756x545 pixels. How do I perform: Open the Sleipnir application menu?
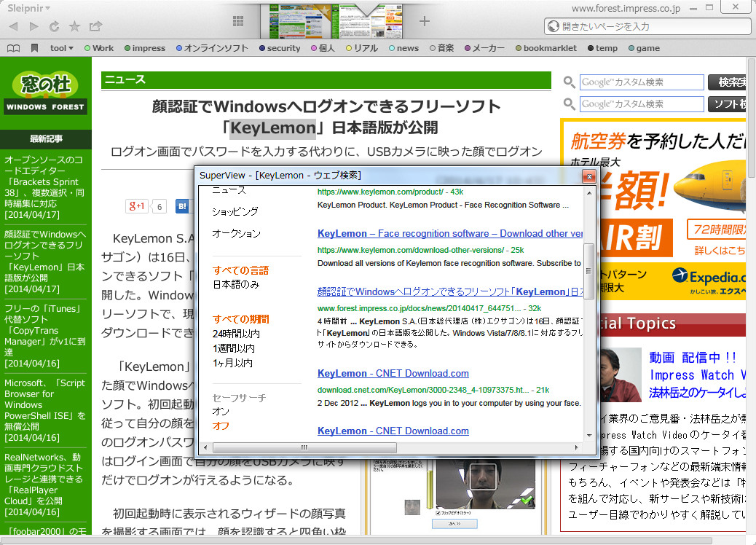pos(28,8)
